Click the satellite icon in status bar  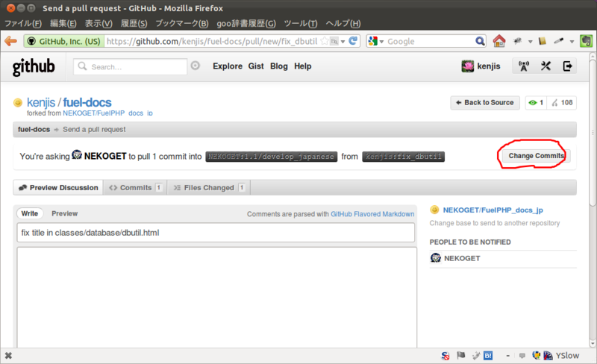coord(476,356)
